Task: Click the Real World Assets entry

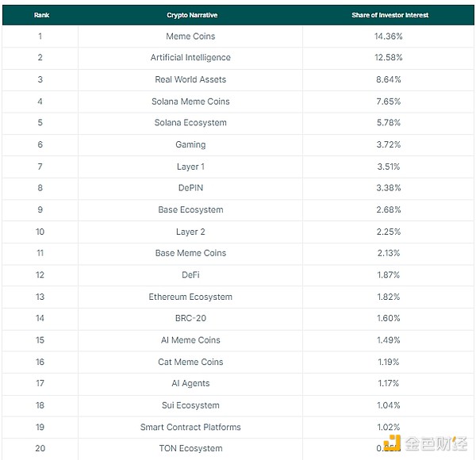Action: (x=190, y=80)
